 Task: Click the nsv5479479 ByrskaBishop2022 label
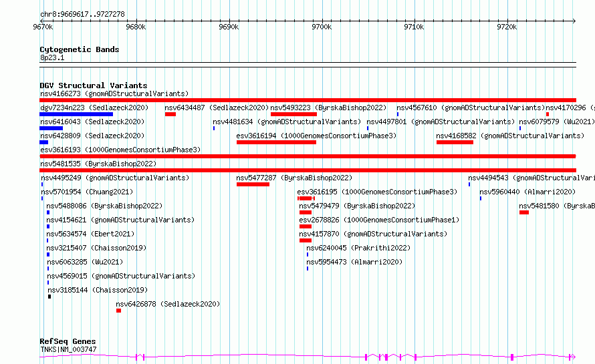click(x=357, y=206)
